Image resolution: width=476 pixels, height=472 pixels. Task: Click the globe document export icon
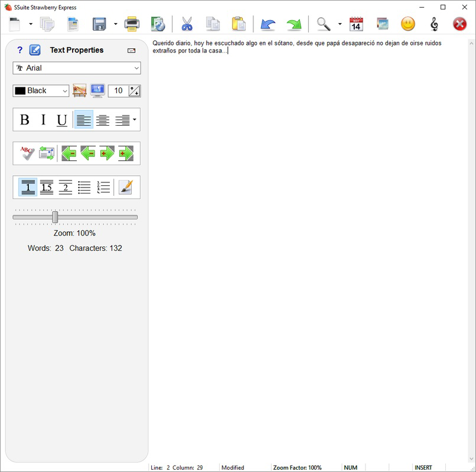click(x=158, y=24)
